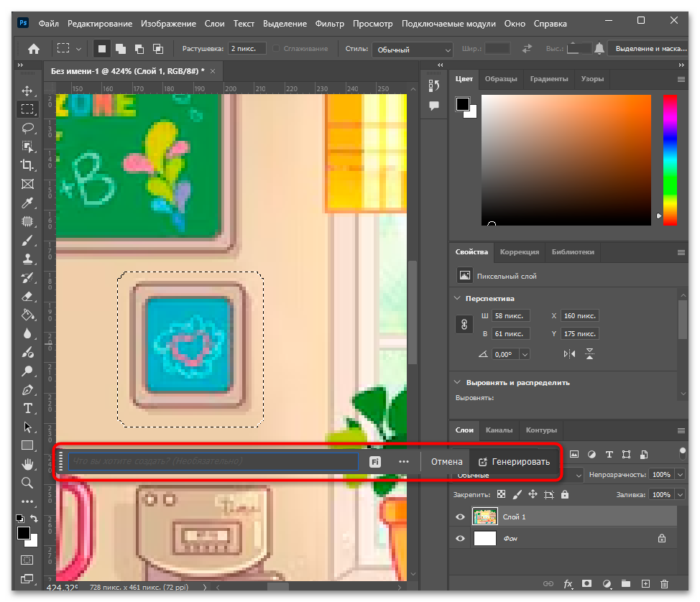This screenshot has height=602, width=700.
Task: Open the Файл menu
Action: pos(49,24)
